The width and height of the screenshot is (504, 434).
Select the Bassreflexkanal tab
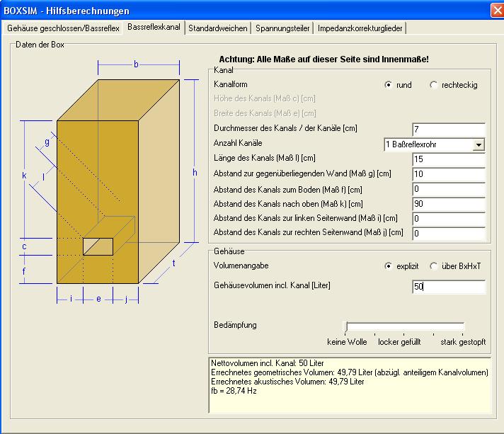(x=154, y=28)
